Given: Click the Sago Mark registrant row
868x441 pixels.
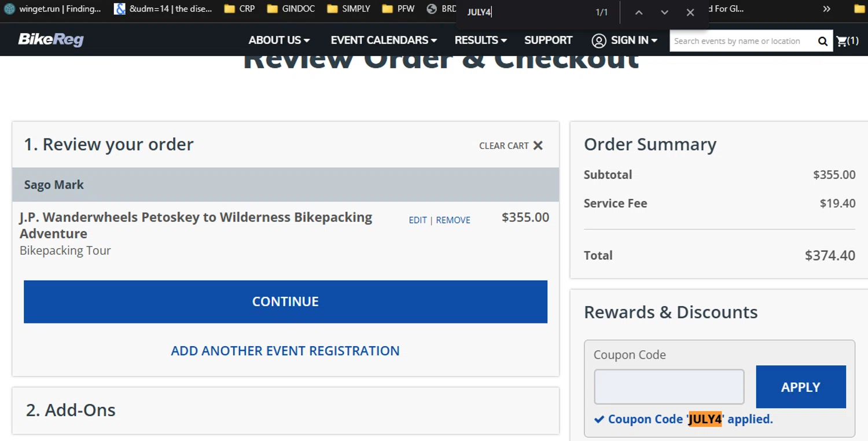Looking at the screenshot, I should 285,185.
